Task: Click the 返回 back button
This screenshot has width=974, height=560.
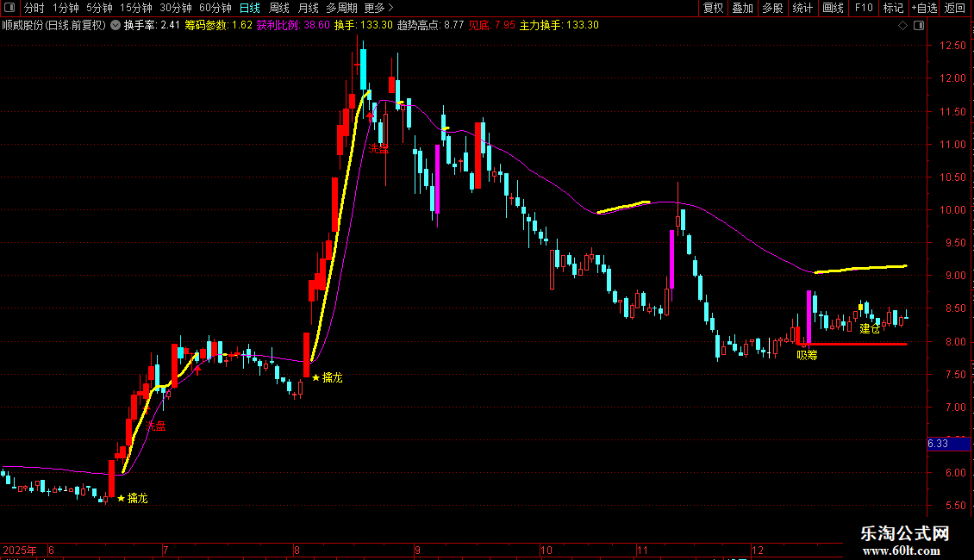Action: 955,8
